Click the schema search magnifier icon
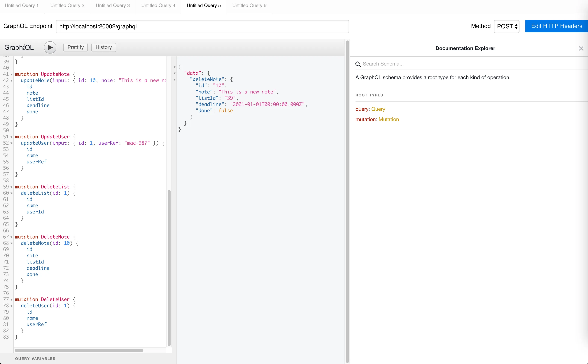The height and width of the screenshot is (364, 588). [358, 64]
